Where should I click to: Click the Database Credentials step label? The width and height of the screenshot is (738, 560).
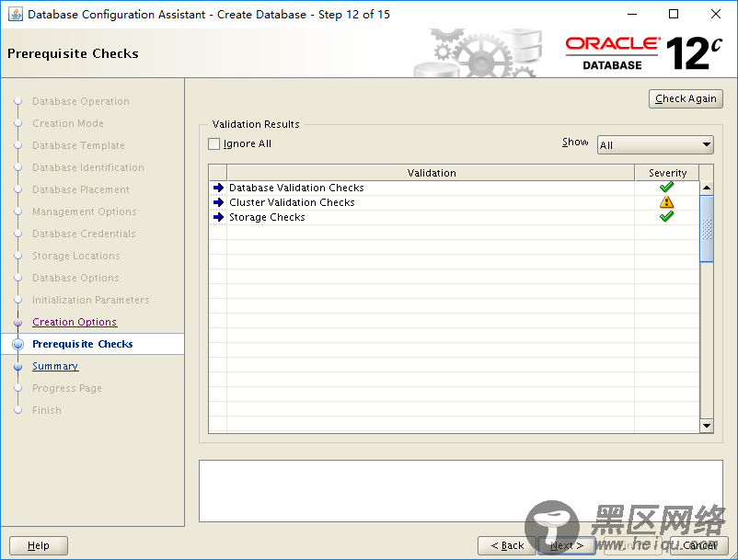click(x=84, y=234)
